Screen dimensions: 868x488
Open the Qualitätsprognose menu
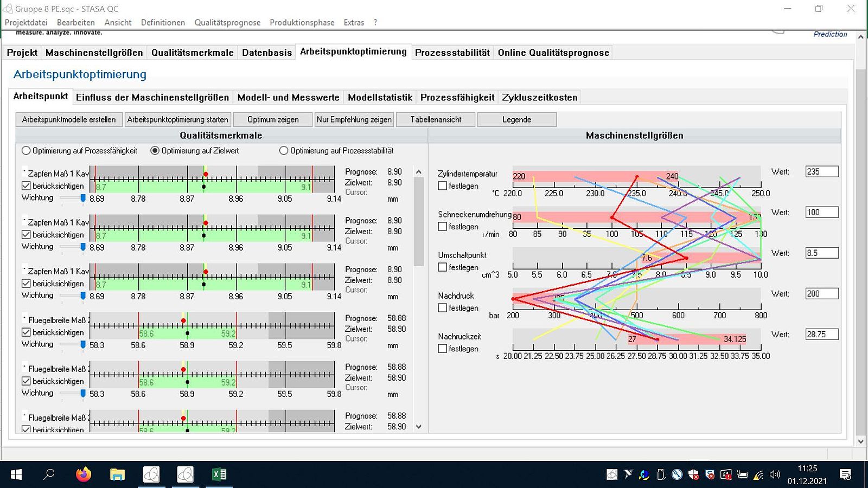point(227,22)
